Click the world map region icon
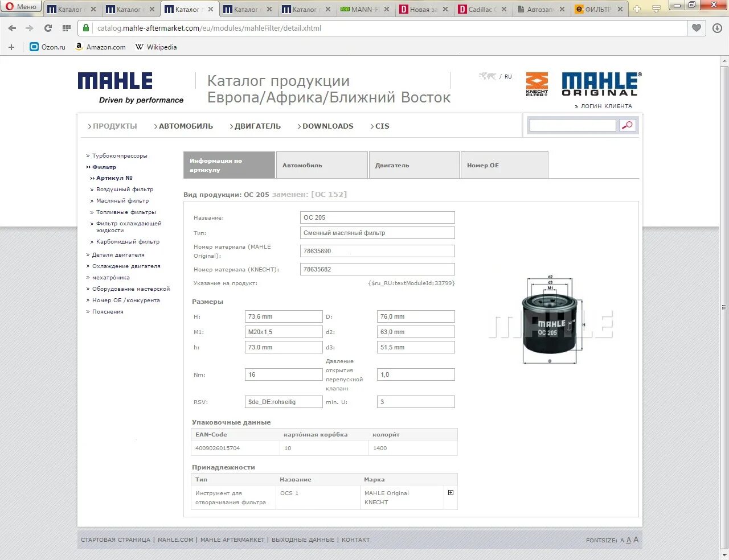 tap(488, 76)
